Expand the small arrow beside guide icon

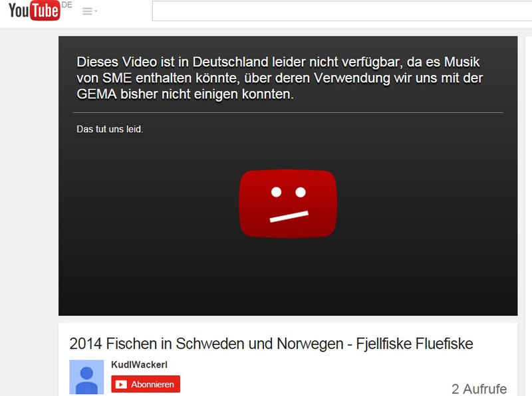(96, 11)
